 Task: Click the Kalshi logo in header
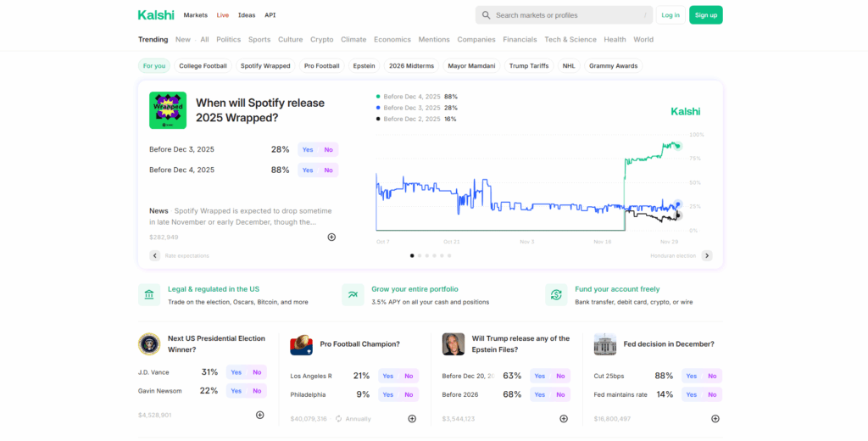tap(156, 14)
